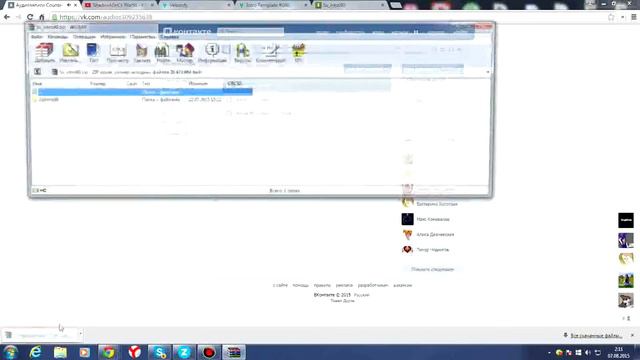
Task: Switch to the YouTube Chrome tab
Action: point(119,5)
